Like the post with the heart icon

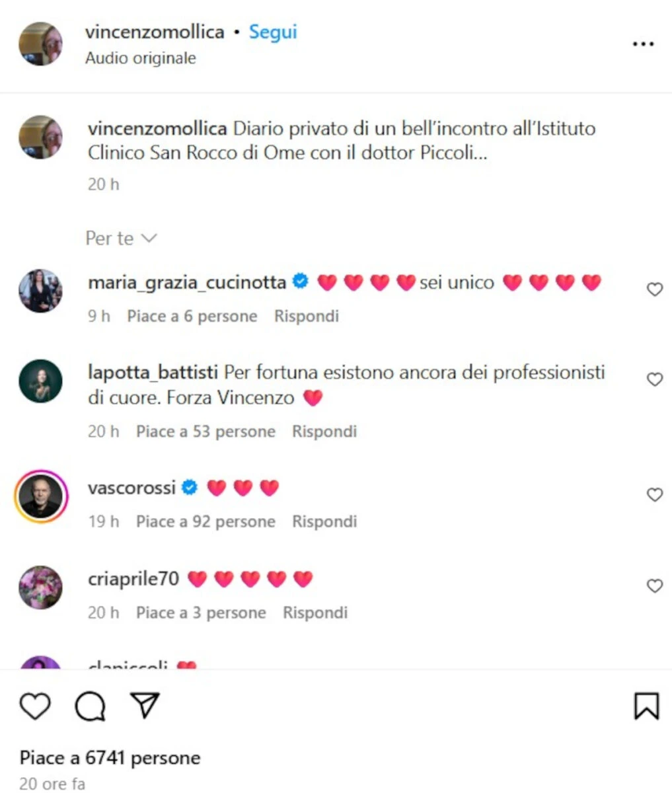[35, 706]
